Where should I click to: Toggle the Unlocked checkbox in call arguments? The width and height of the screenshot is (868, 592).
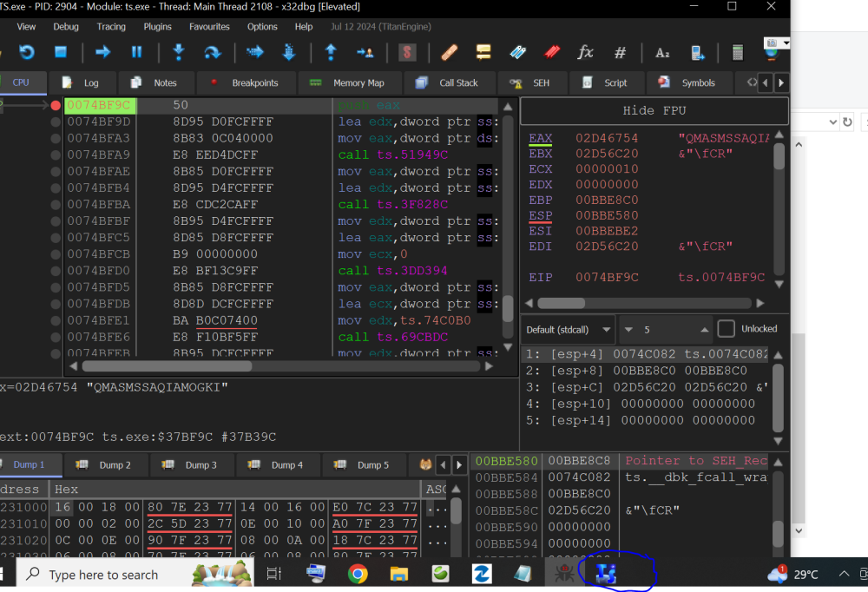pyautogui.click(x=727, y=329)
